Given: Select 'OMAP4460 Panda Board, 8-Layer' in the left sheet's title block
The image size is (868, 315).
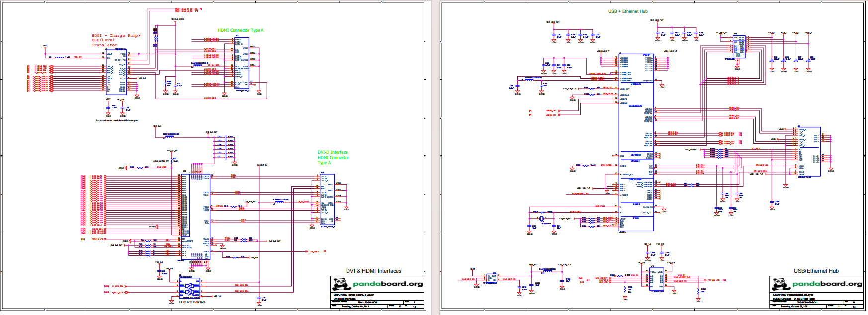Looking at the screenshot, I should click(x=353, y=295).
